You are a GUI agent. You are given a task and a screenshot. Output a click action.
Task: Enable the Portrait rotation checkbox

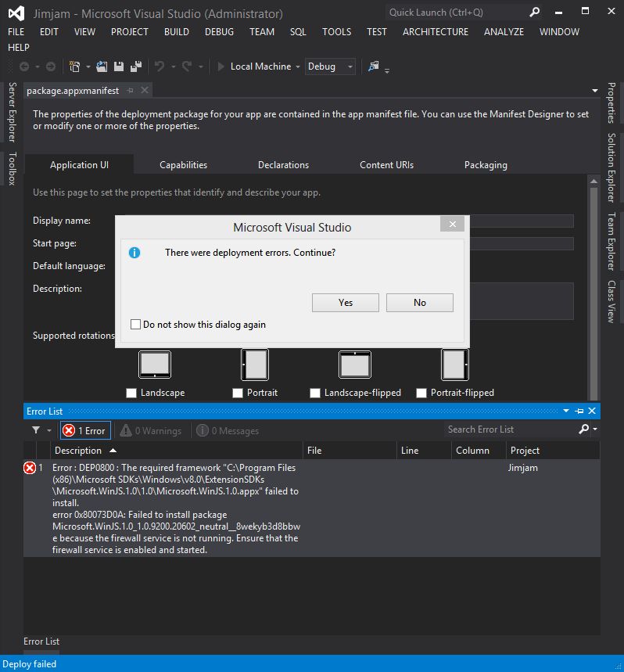(x=238, y=393)
